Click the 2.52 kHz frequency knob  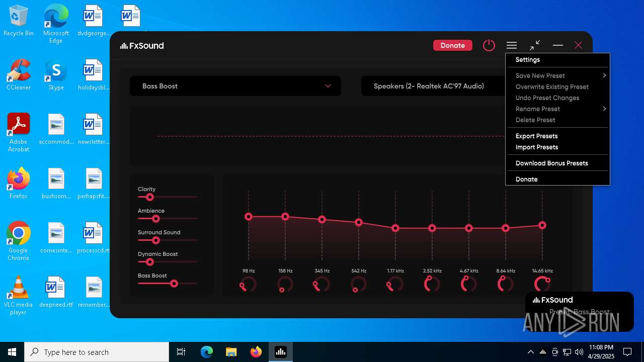(432, 284)
